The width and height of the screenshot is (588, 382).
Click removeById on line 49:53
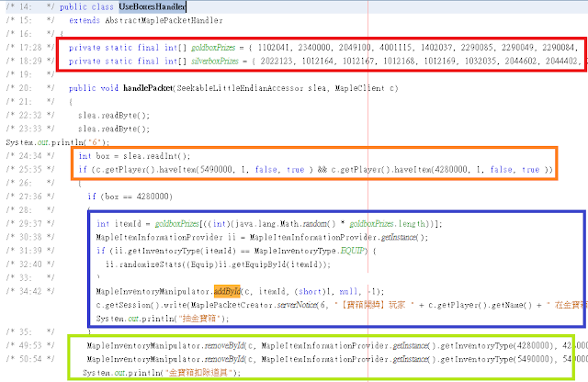tap(225, 345)
